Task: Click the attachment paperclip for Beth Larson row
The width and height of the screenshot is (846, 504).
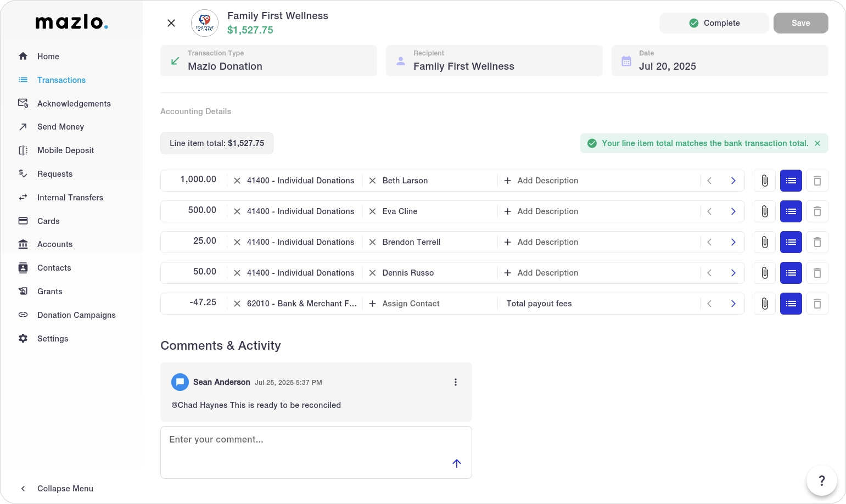Action: coord(764,181)
